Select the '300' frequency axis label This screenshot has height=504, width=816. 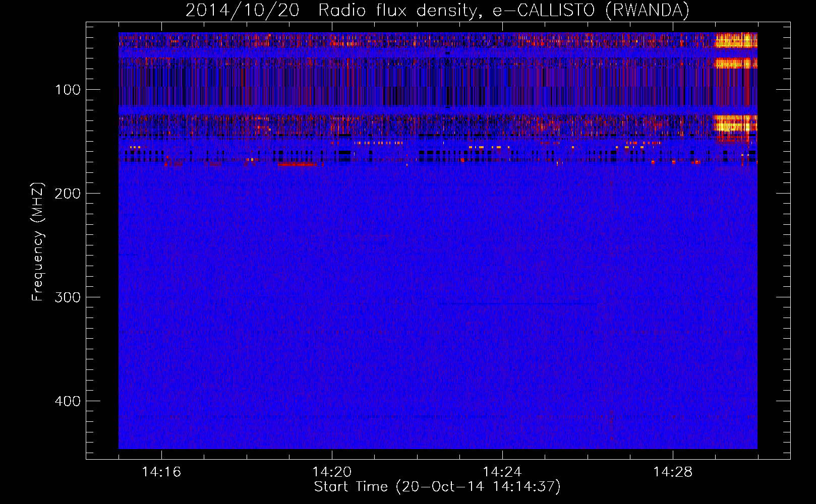68,298
